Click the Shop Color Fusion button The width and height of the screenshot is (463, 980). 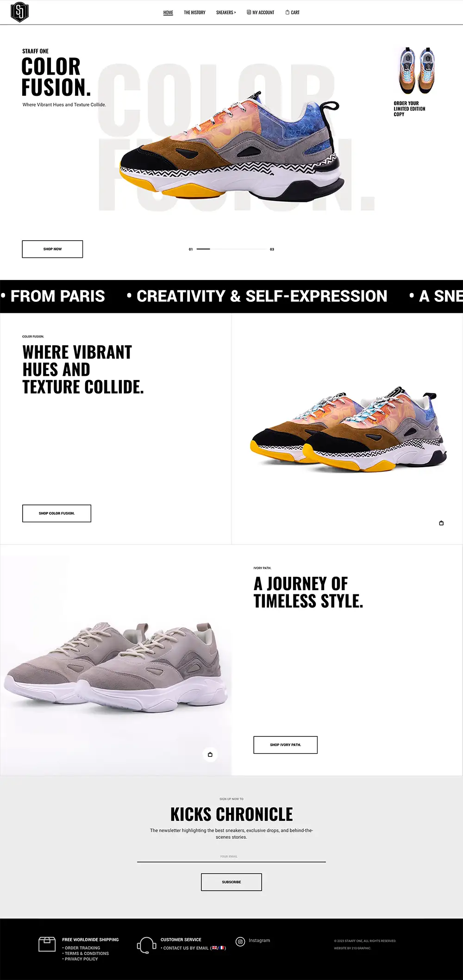(x=56, y=513)
